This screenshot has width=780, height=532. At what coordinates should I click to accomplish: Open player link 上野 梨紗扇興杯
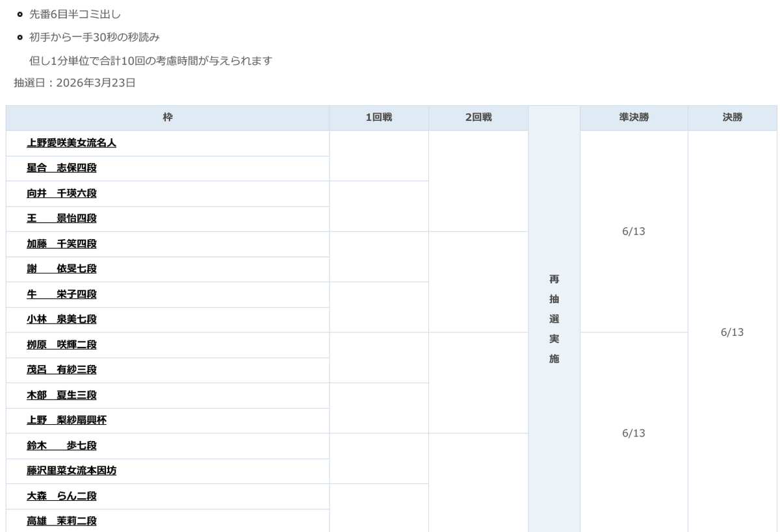(66, 420)
